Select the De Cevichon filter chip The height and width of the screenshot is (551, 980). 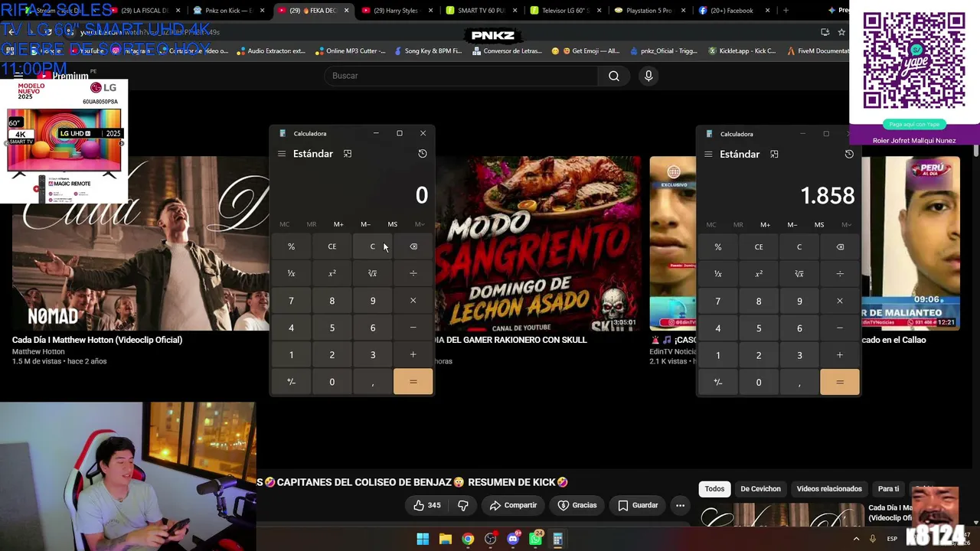pyautogui.click(x=760, y=489)
